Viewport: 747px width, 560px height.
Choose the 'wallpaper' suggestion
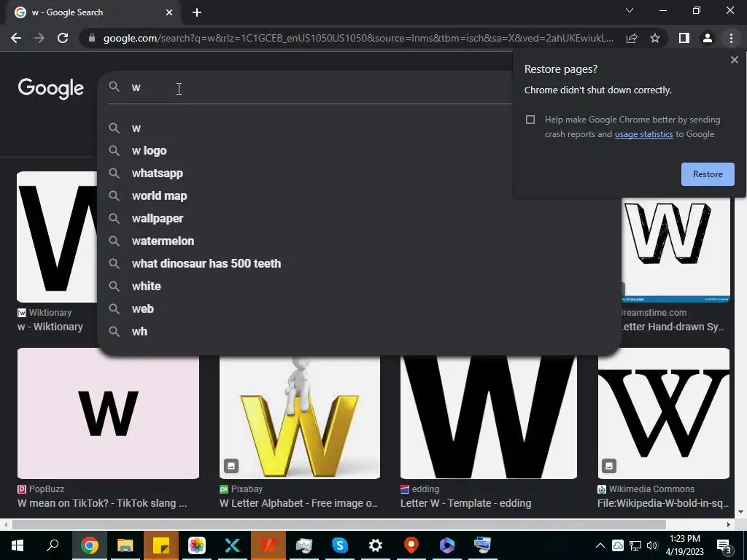(158, 219)
